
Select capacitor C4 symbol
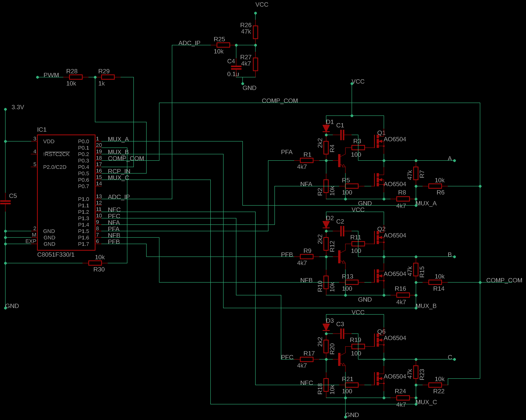tap(236, 67)
